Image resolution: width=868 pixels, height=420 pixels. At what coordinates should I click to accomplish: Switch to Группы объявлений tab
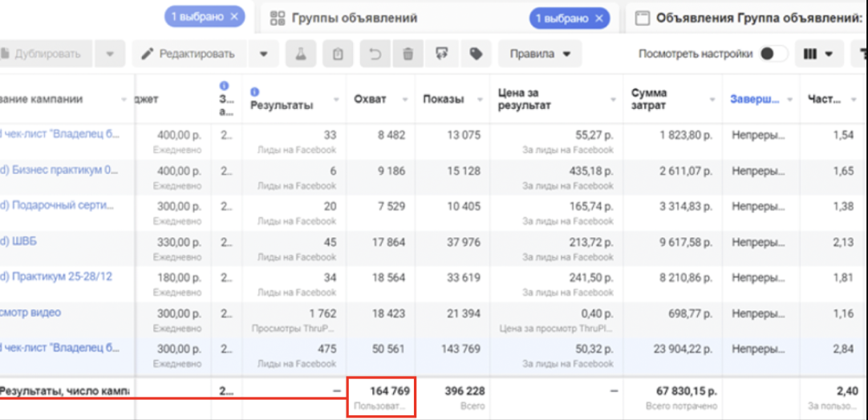(x=355, y=18)
